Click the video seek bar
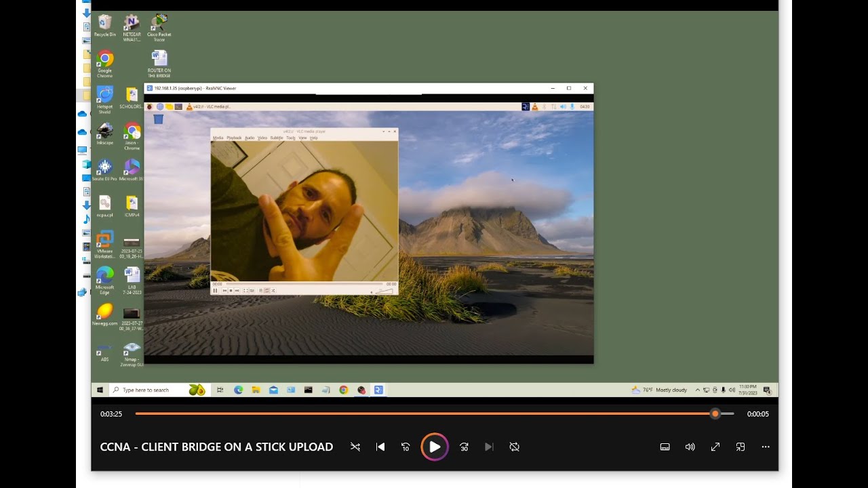Screen dimensions: 868x488 click(x=434, y=413)
